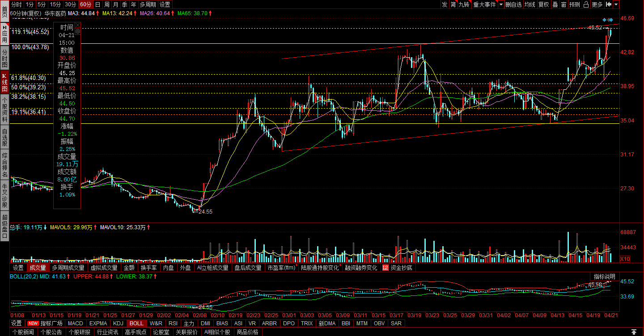Switch indicator to KDJ
The image size is (644, 336).
tap(118, 323)
